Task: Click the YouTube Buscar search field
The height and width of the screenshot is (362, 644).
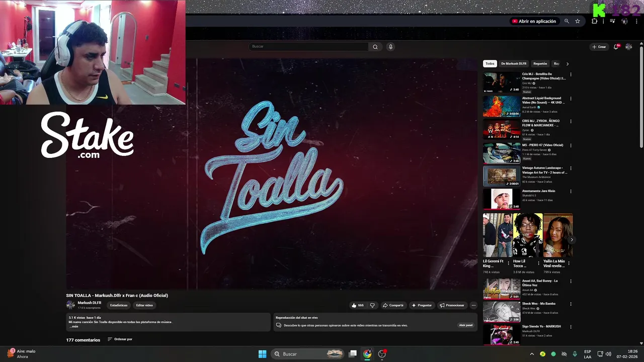Action: coord(308,47)
